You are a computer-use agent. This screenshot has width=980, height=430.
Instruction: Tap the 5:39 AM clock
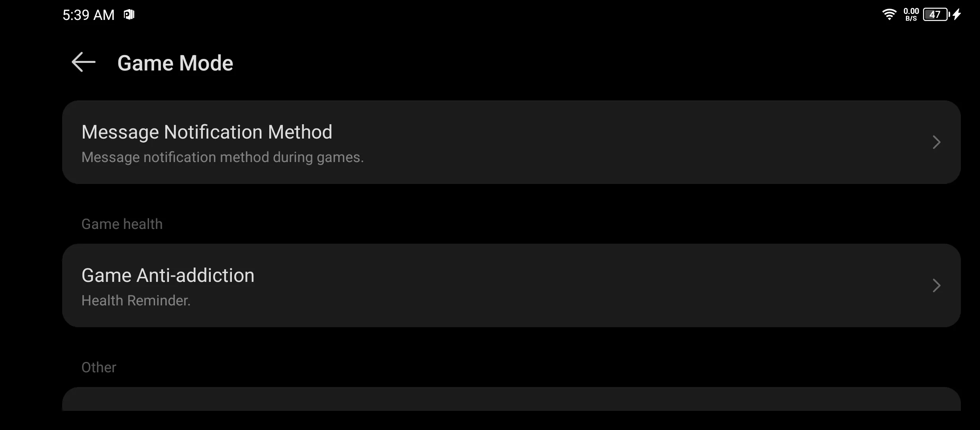[x=88, y=15]
